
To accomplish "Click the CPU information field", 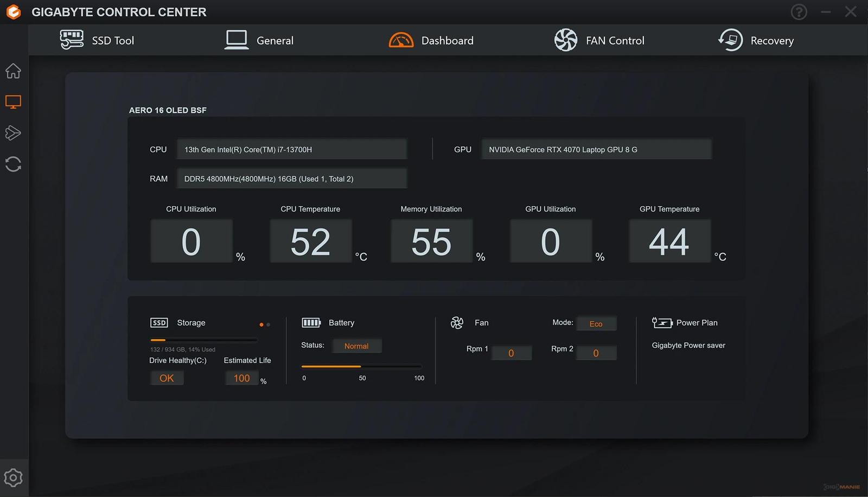I will click(291, 149).
